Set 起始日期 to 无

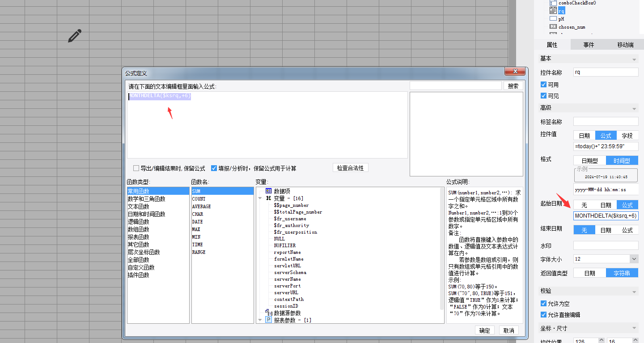pyautogui.click(x=584, y=205)
